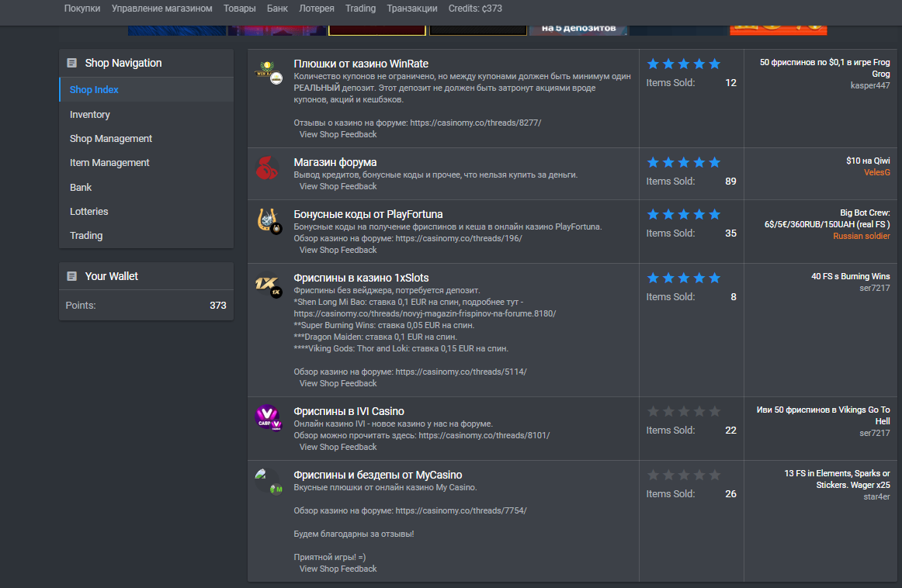Open user VelesG profile link
The image size is (902, 588).
pyautogui.click(x=876, y=172)
